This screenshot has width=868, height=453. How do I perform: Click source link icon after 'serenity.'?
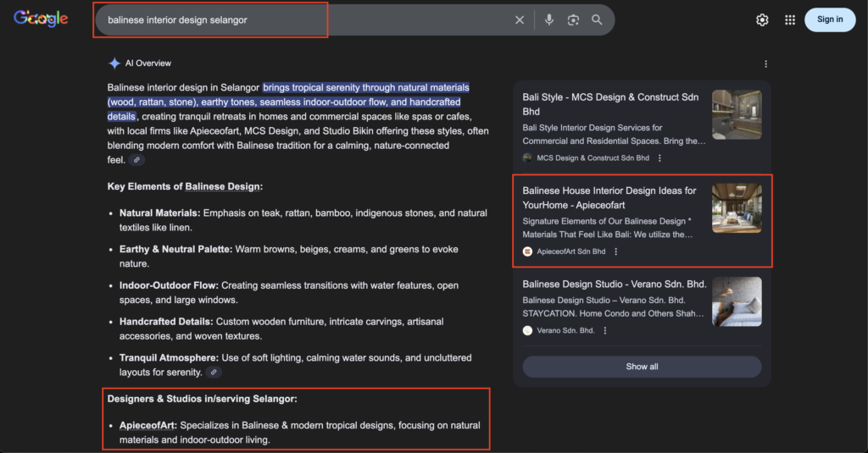214,373
